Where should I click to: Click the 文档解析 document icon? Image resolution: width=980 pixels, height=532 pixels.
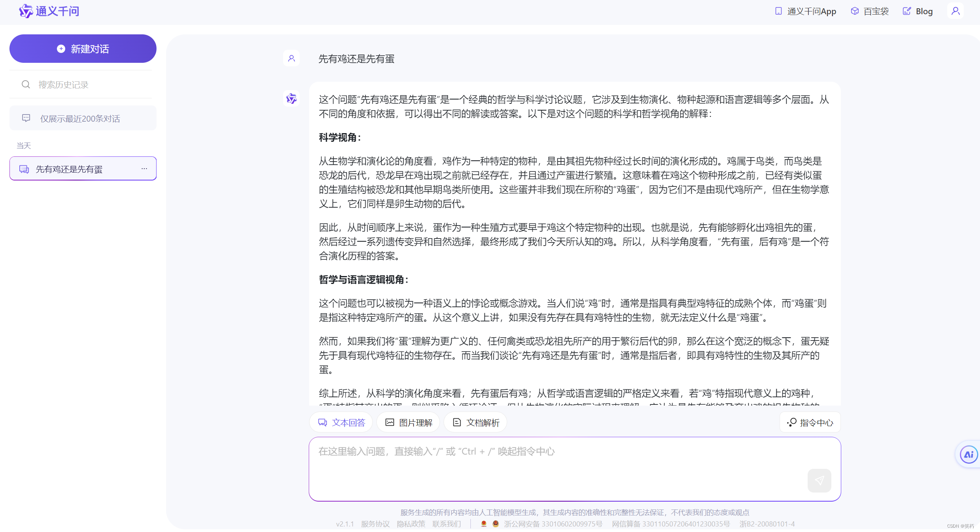click(x=457, y=422)
